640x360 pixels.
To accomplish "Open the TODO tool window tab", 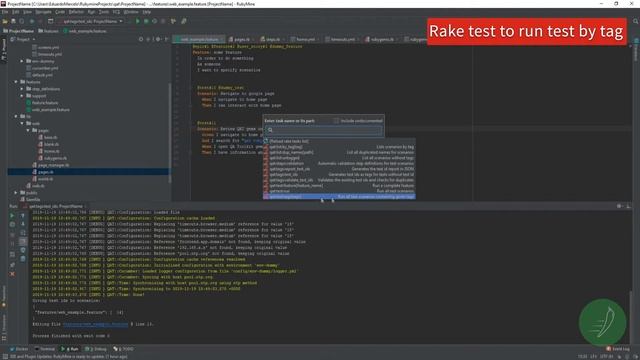I will coord(123,349).
